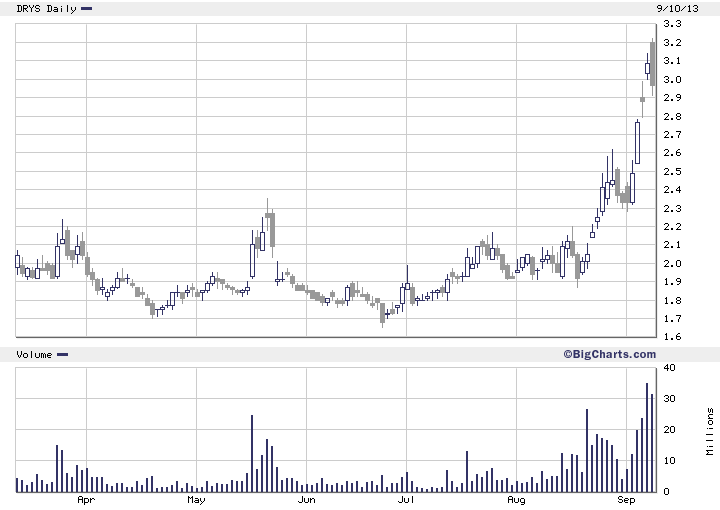
Task: Click the 1.8 price axis label
Action: (672, 301)
